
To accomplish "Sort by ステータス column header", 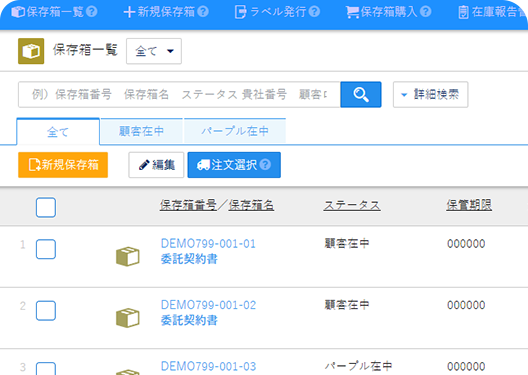I will pos(352,205).
